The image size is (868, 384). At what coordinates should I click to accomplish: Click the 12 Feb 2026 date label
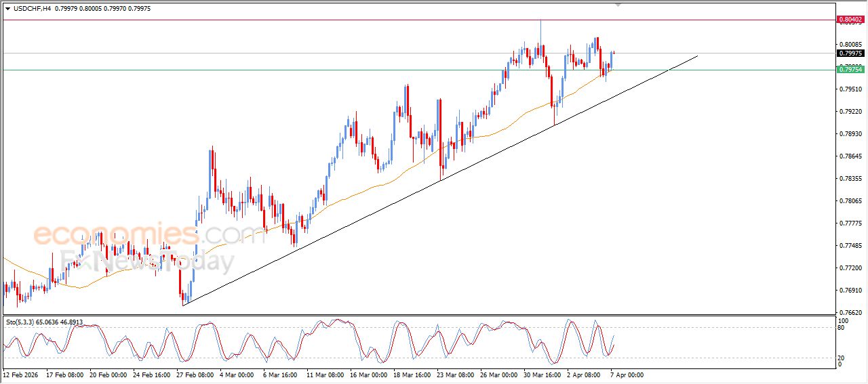(19, 374)
